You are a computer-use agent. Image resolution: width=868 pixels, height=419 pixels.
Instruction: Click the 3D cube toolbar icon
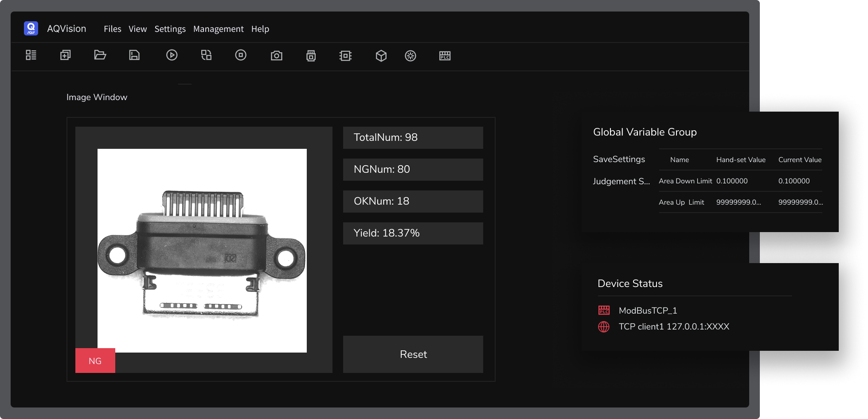381,56
